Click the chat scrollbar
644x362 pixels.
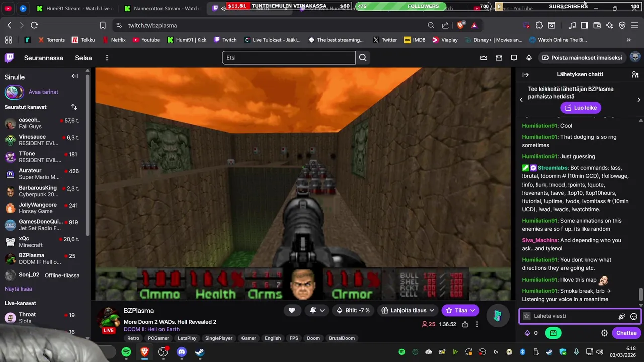tap(641, 294)
